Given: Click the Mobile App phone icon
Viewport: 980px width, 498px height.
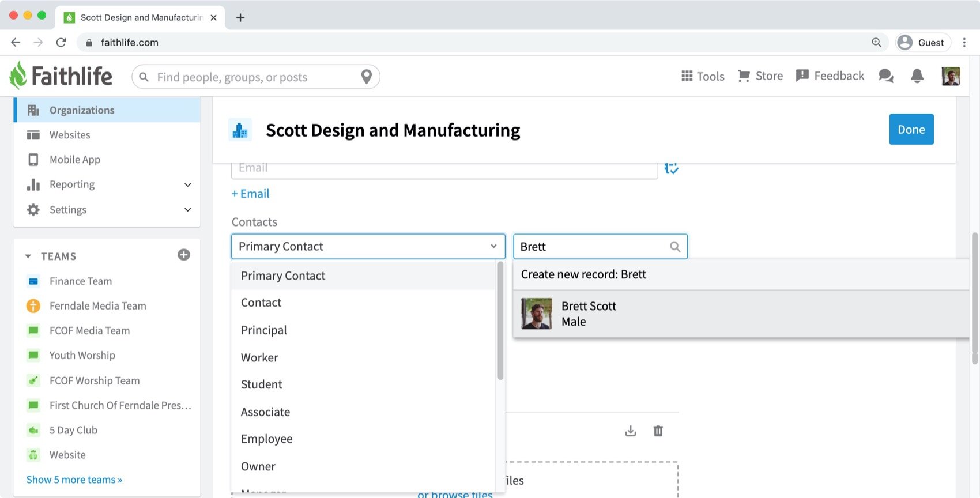Looking at the screenshot, I should click(33, 160).
